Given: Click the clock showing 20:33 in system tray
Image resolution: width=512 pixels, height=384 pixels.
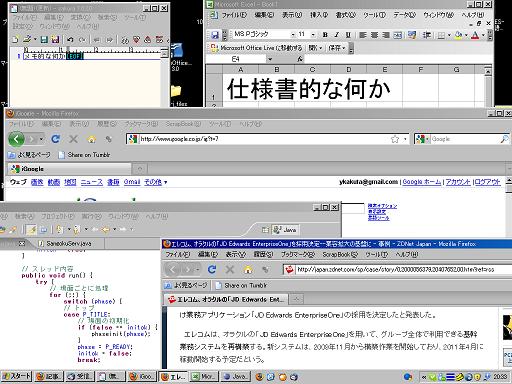Looking at the screenshot, I should click(x=500, y=377).
